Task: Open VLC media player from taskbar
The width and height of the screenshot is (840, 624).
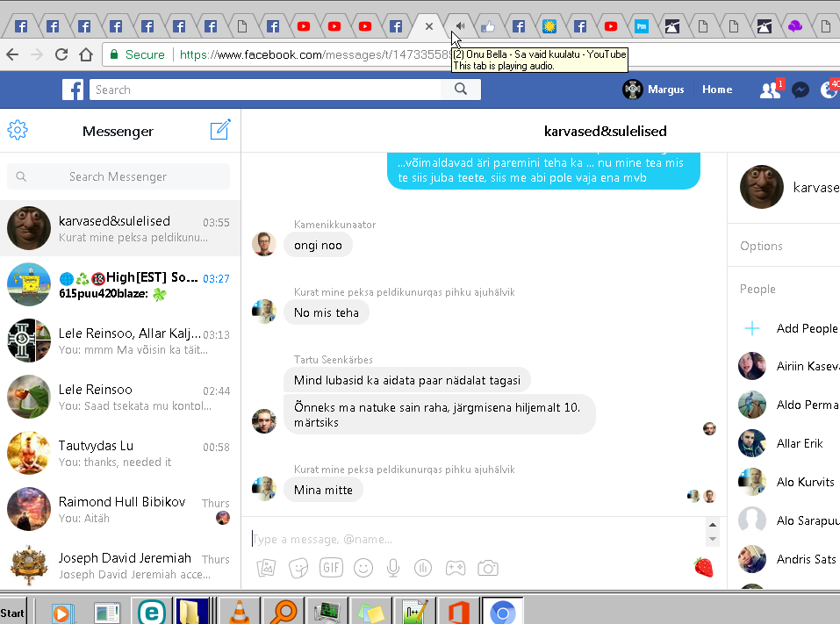Action: [239, 612]
